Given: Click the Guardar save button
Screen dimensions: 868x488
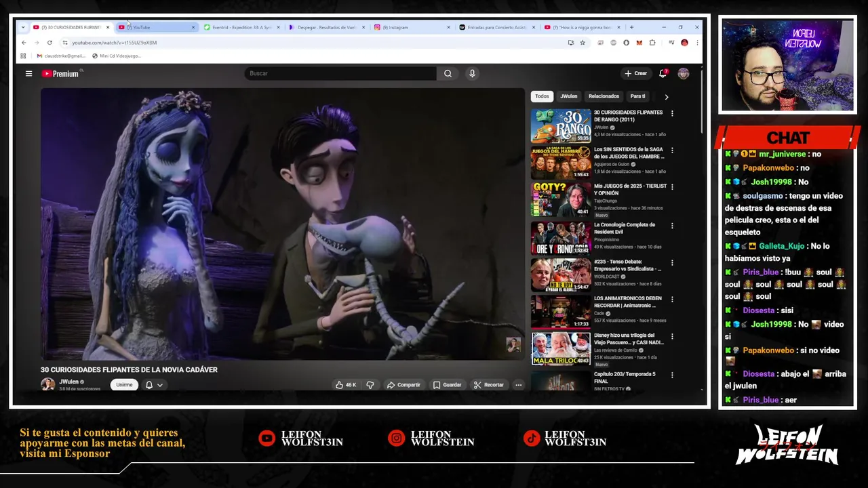Looking at the screenshot, I should tap(447, 385).
